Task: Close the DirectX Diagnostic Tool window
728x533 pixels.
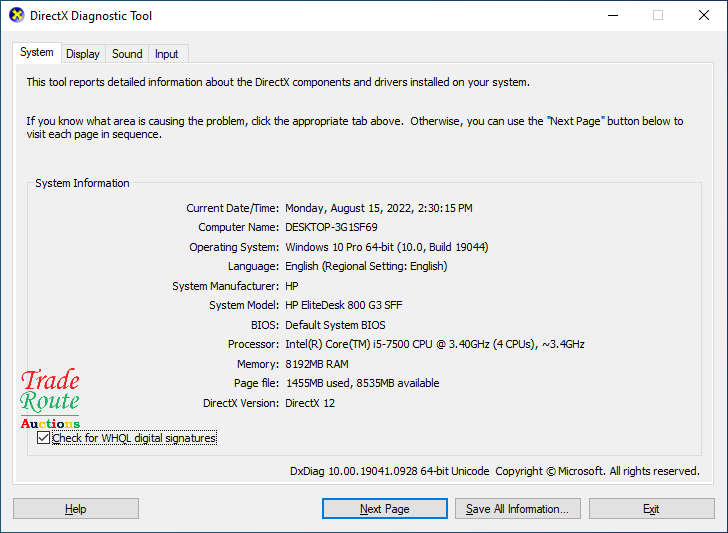Action: point(703,16)
